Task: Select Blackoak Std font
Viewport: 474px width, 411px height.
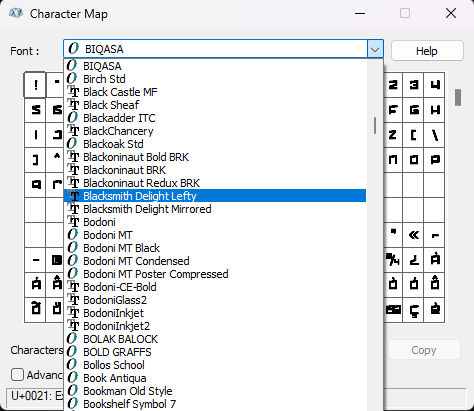Action: pos(215,144)
